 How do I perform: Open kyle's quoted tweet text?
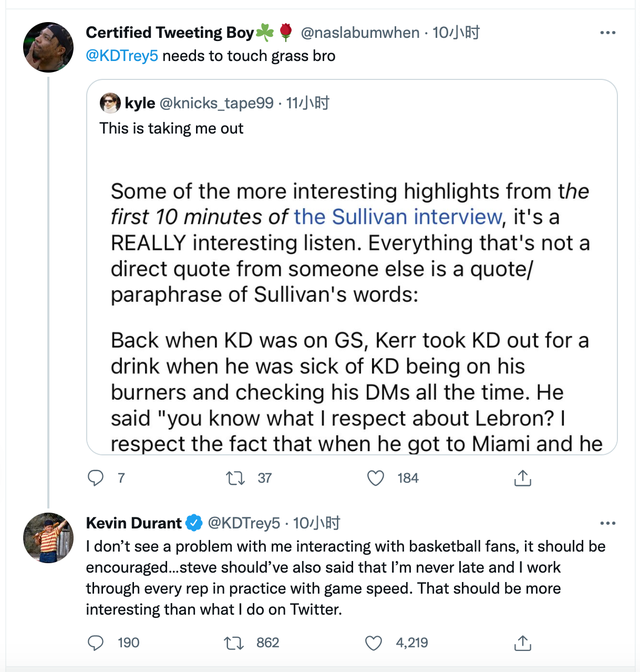tap(171, 128)
